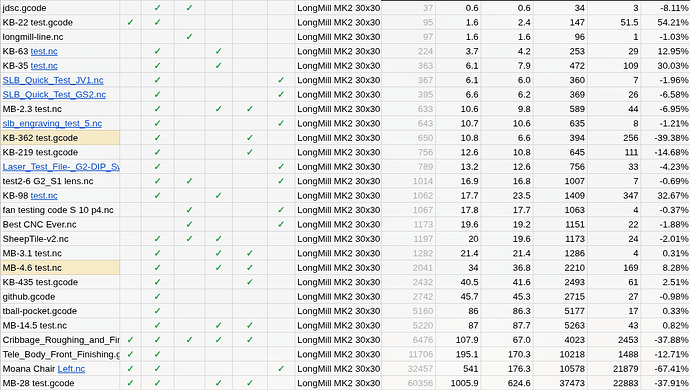Select the longmill-line.nc cell
Screen dimensions: 690x390
[x=60, y=37]
